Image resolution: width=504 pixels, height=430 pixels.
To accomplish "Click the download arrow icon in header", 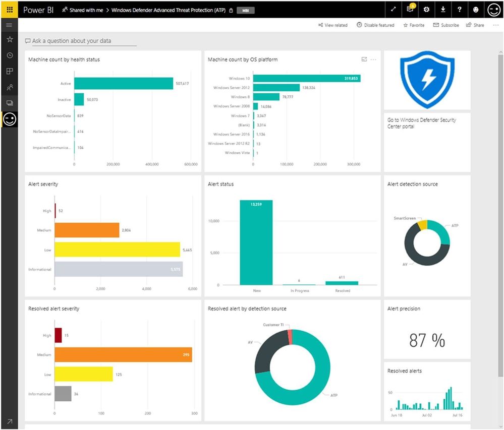I will (443, 10).
